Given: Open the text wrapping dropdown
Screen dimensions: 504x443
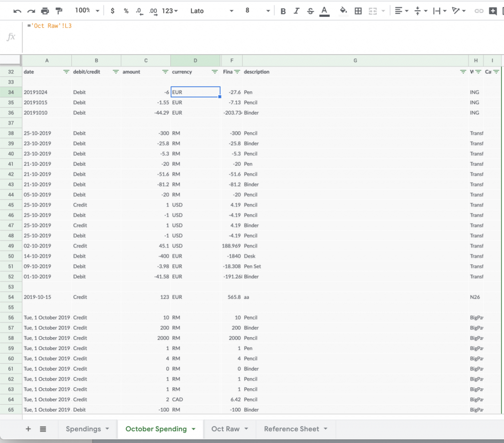Looking at the screenshot, I should coord(440,11).
